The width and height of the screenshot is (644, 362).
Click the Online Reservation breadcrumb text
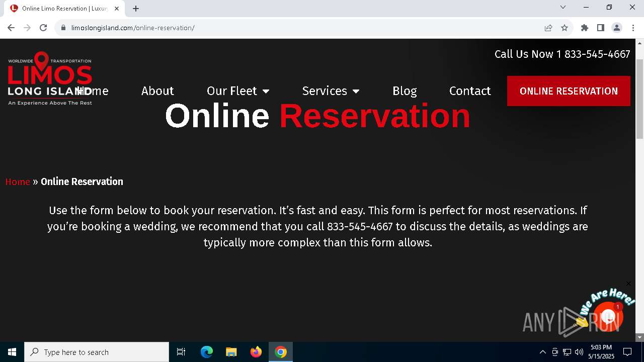(82, 182)
